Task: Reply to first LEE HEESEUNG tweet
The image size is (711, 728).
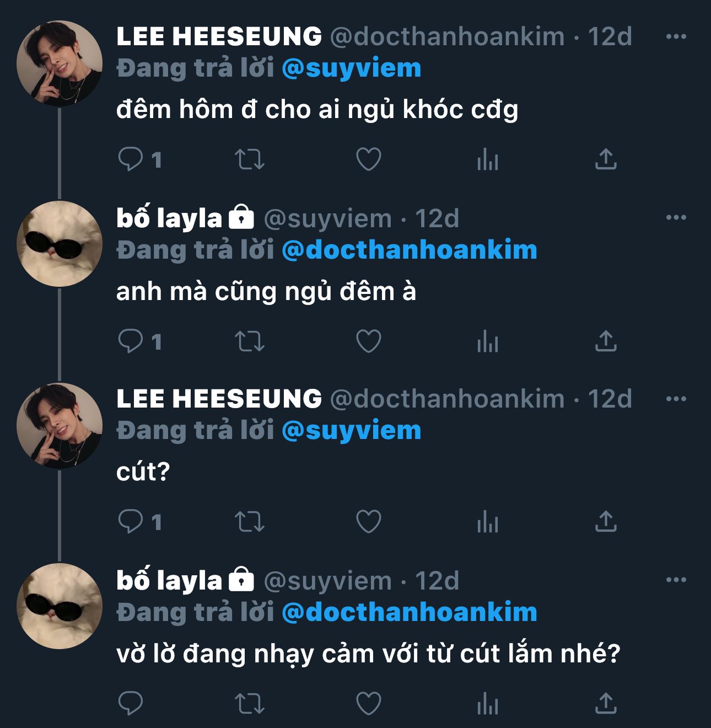Action: tap(131, 159)
